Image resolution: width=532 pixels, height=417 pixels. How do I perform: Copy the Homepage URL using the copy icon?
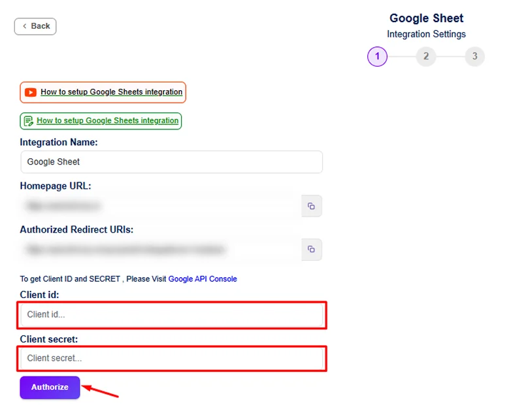tap(311, 206)
